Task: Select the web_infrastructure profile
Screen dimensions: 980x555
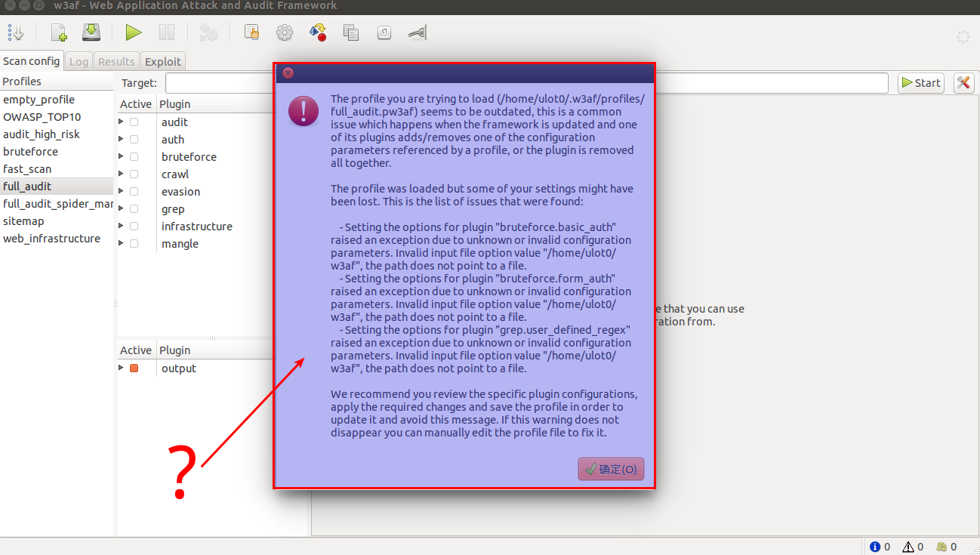Action: [57, 239]
